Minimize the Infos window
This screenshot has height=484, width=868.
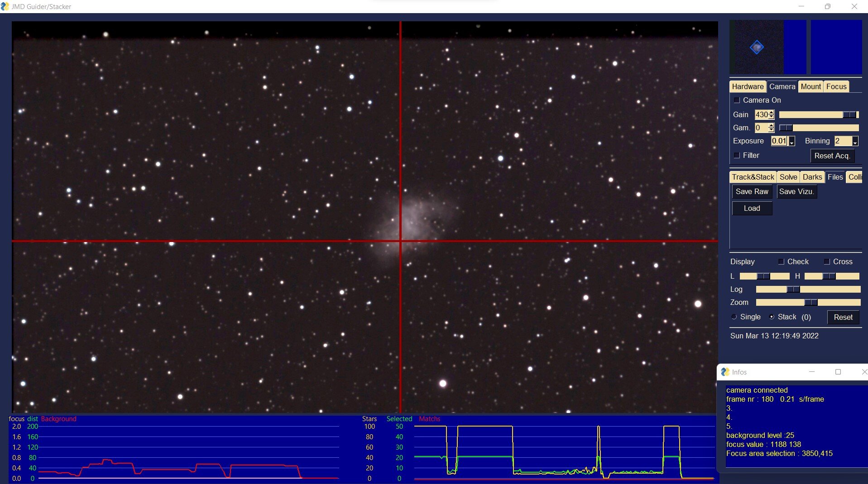[811, 372]
